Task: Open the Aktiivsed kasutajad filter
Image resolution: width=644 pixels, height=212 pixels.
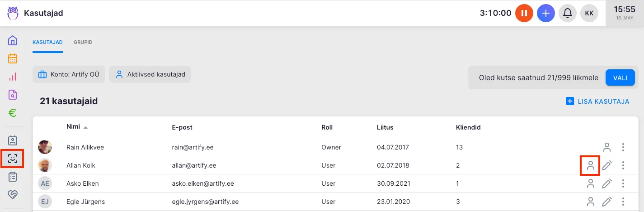Action: tap(150, 74)
